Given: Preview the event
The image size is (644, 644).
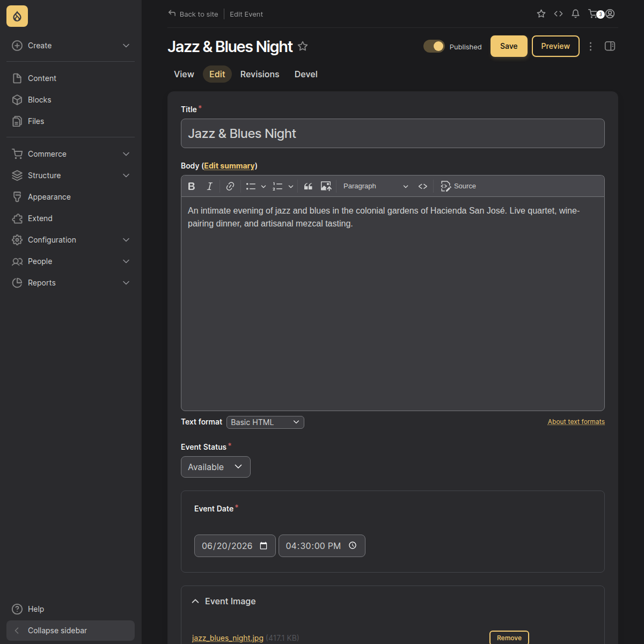Looking at the screenshot, I should [x=555, y=46].
